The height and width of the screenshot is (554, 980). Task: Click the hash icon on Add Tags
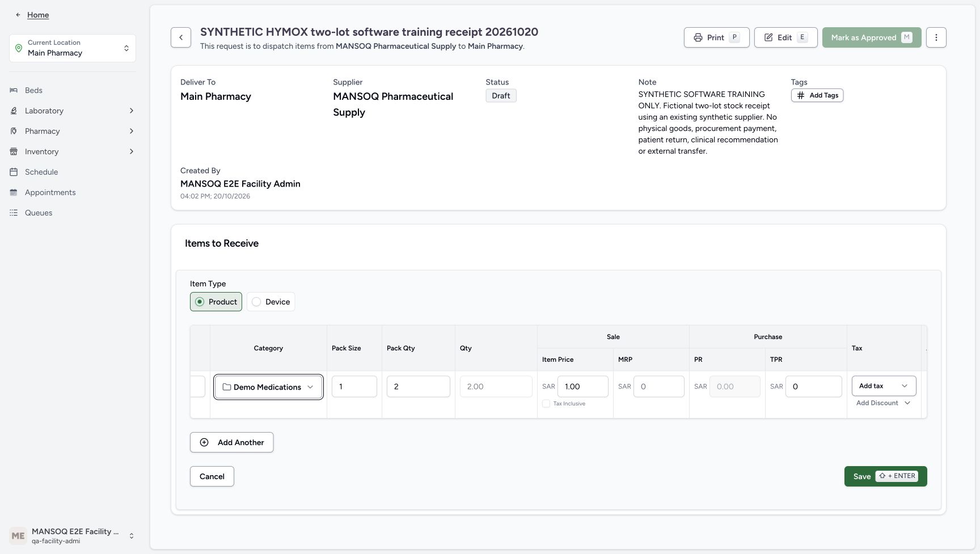pyautogui.click(x=801, y=95)
